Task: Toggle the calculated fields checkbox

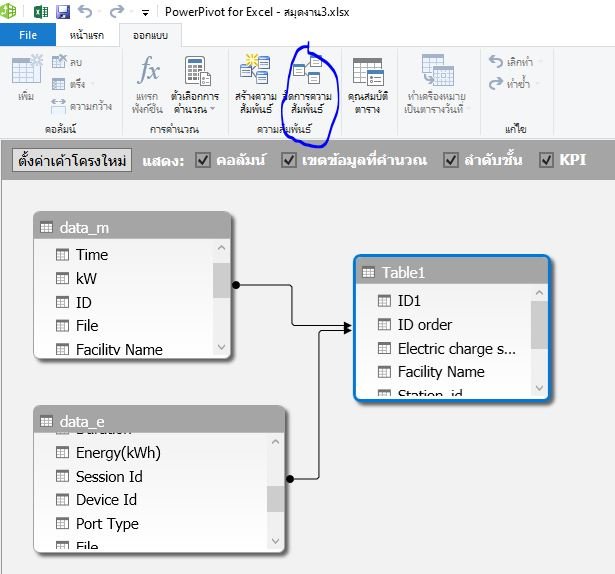Action: 289,160
